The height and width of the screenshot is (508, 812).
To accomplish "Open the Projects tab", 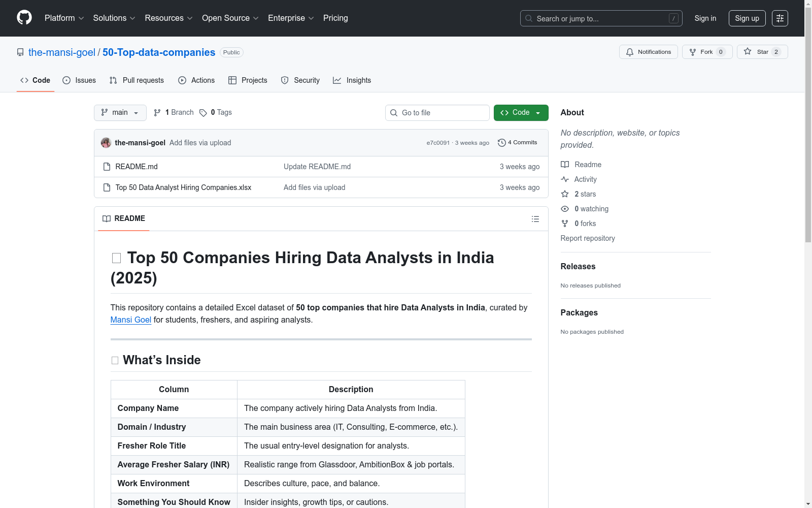I will tap(248, 80).
